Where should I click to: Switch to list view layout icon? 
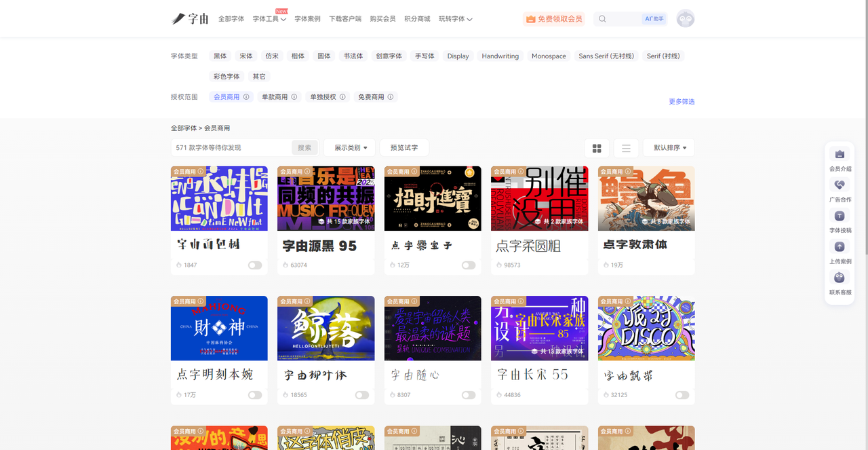coord(626,148)
